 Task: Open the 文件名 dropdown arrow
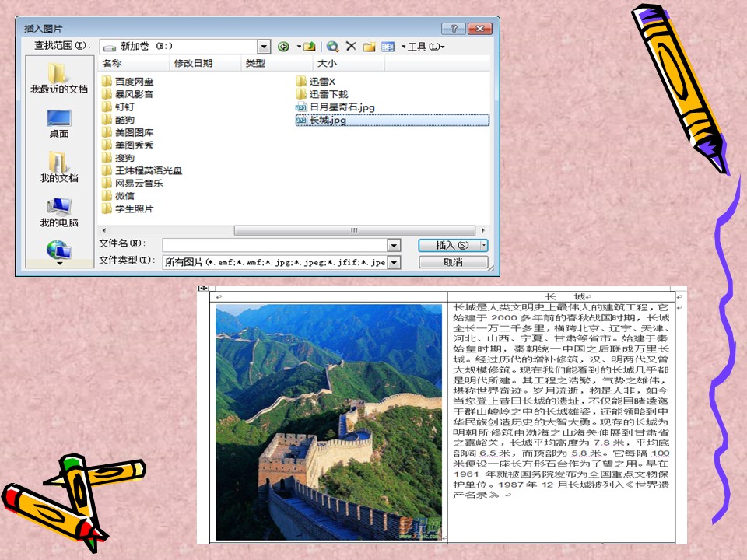(394, 245)
